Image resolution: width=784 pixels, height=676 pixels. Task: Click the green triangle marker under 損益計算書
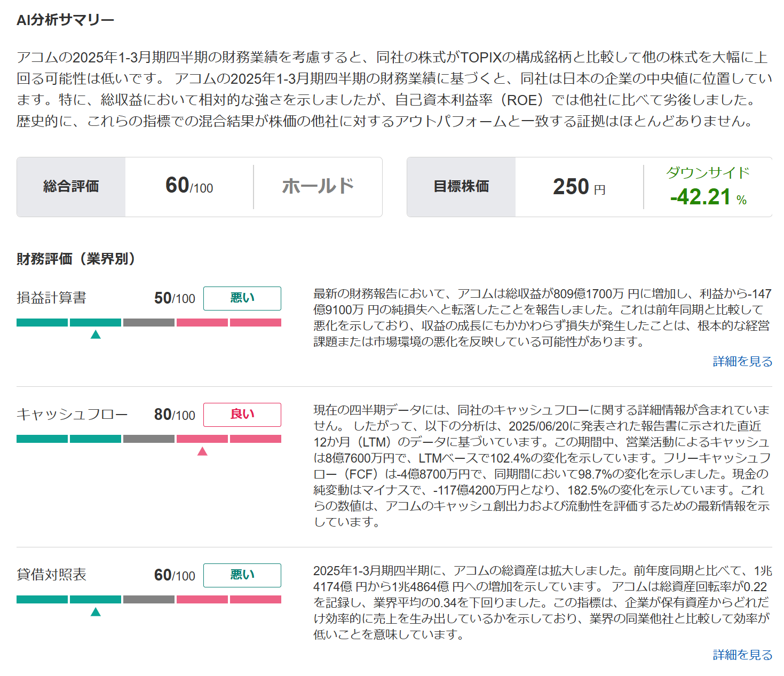coord(96,335)
